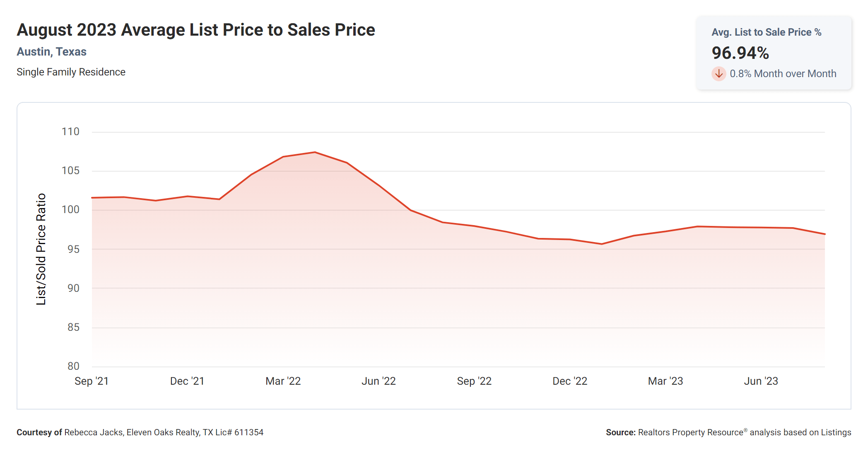Click the Dec '22 x-axis label

(x=570, y=381)
